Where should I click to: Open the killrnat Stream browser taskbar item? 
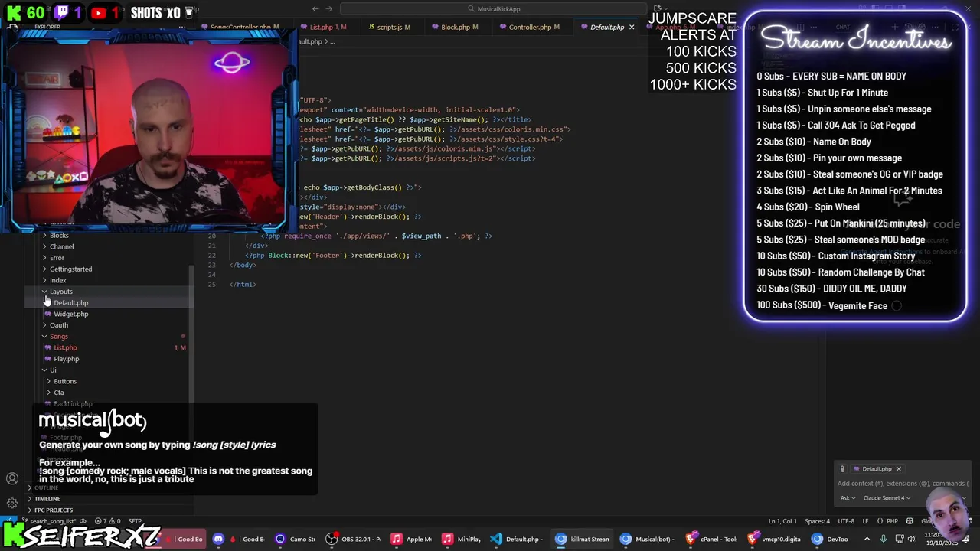[x=583, y=539]
